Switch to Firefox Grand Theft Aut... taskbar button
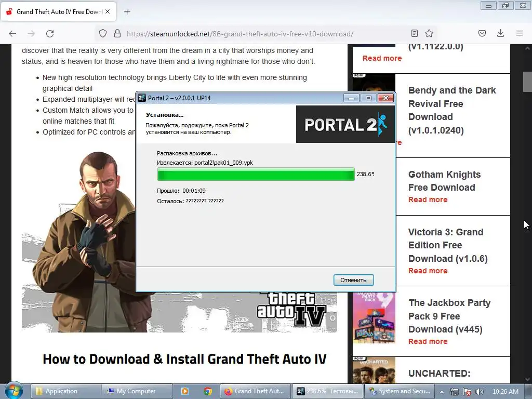 click(256, 391)
